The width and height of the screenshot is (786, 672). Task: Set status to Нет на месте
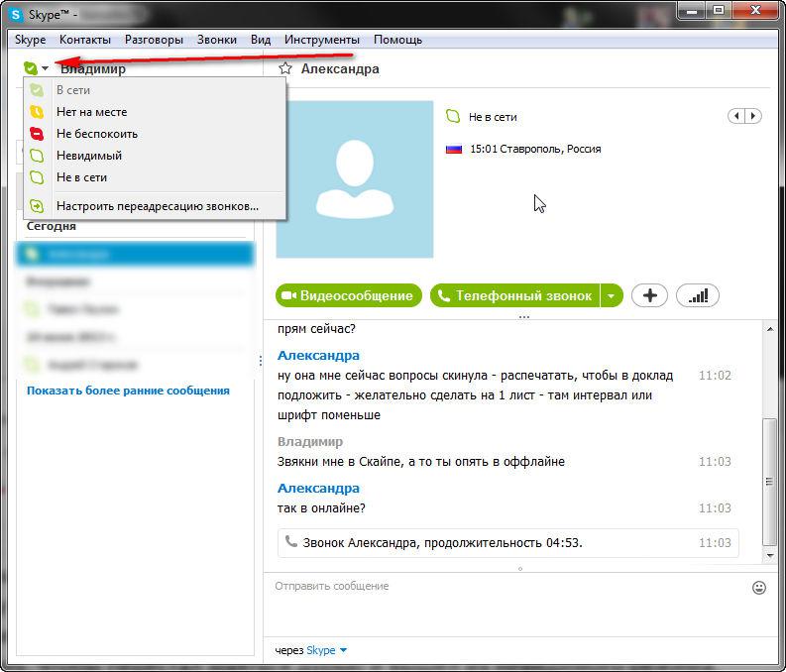click(x=155, y=112)
